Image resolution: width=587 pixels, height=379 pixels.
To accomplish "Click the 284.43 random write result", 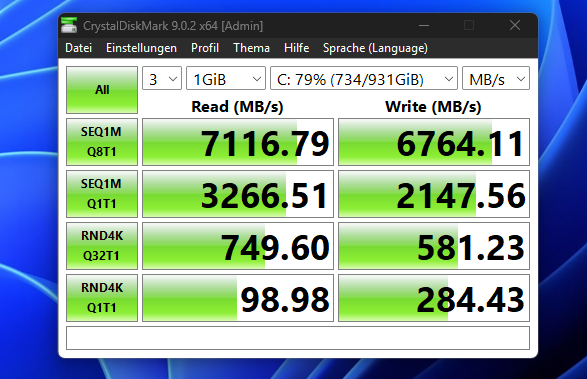I will (434, 298).
